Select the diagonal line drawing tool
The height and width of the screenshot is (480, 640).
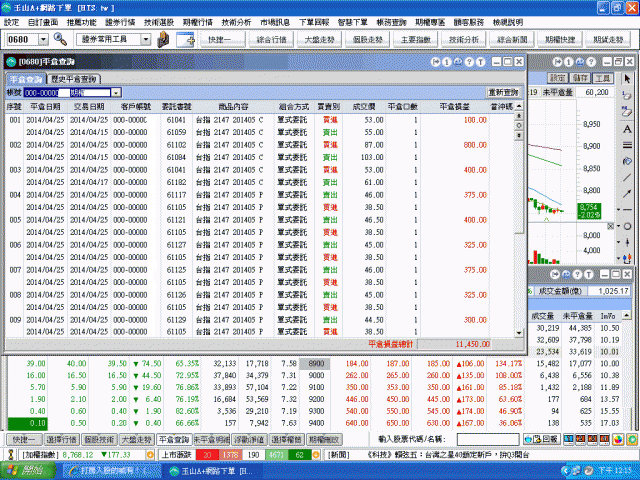pyautogui.click(x=626, y=177)
